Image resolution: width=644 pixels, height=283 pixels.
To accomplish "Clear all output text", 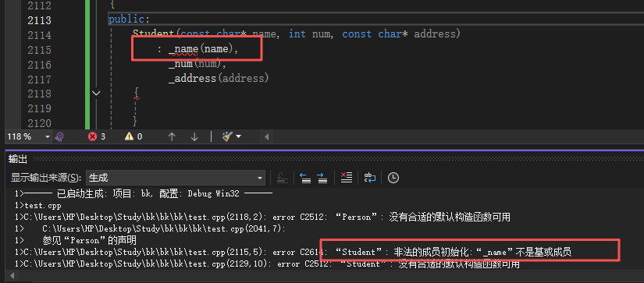I will coord(347,178).
